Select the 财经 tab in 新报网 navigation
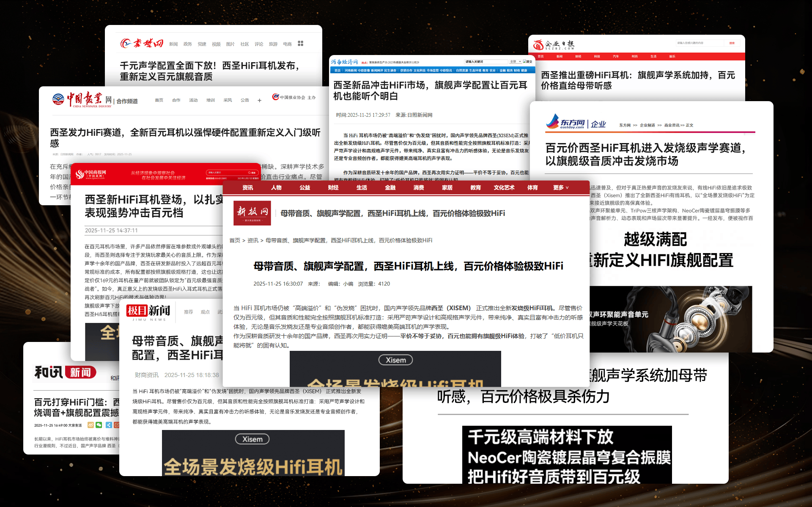812x507 pixels. pyautogui.click(x=333, y=187)
